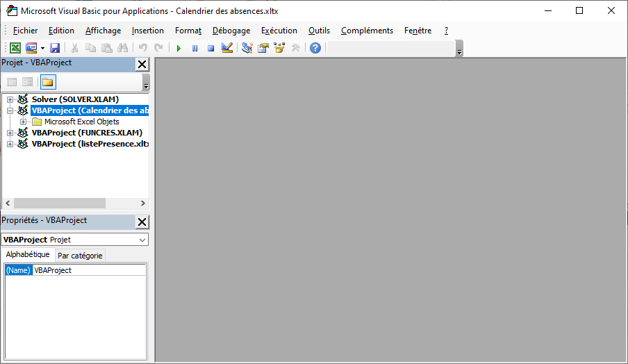Click the View Microsoft Excel icon
Screen dimensions: 628x364
click(15, 48)
